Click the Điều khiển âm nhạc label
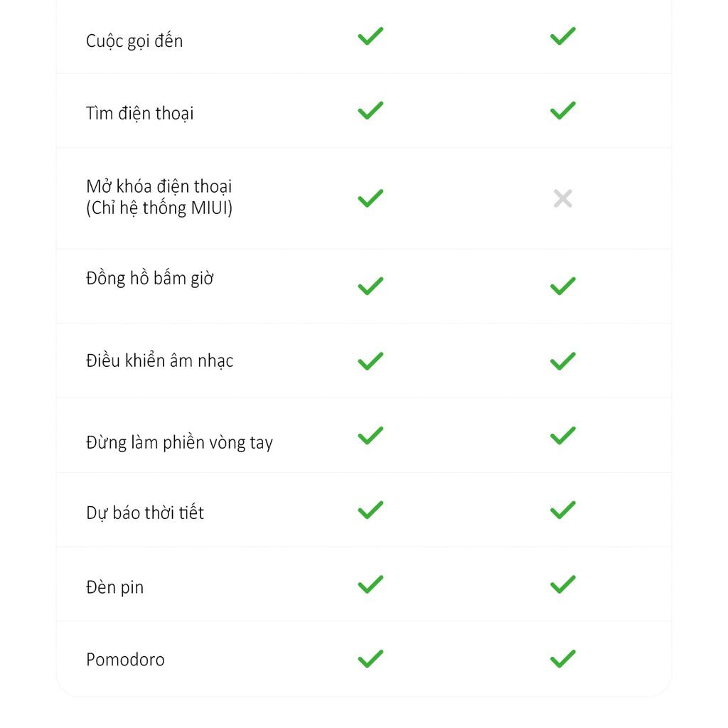The width and height of the screenshot is (728, 728). click(160, 360)
